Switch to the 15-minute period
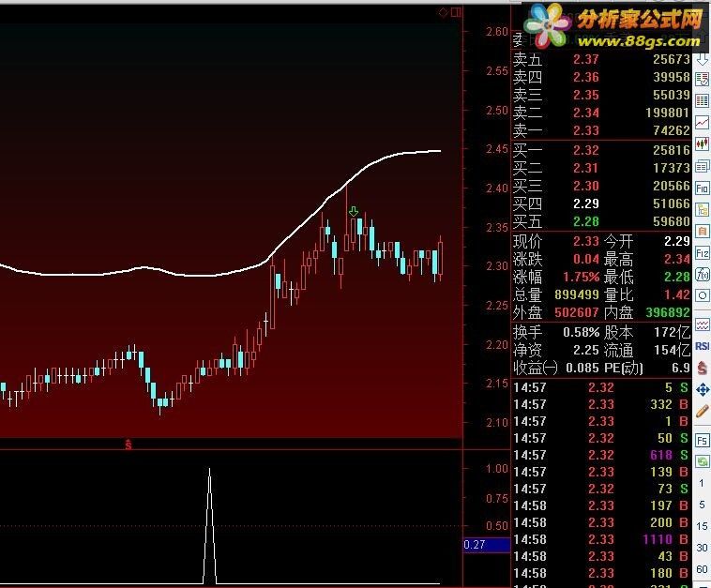Viewport: 711px width, 588px height. point(702,526)
